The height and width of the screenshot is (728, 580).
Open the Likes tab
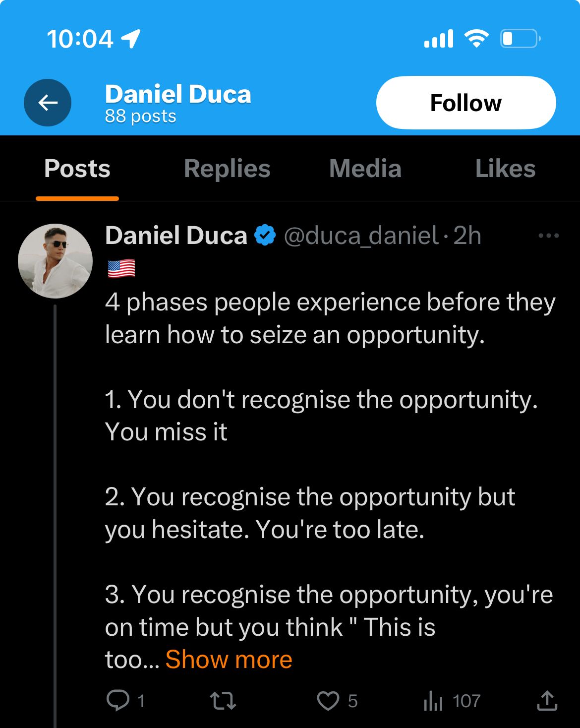505,169
